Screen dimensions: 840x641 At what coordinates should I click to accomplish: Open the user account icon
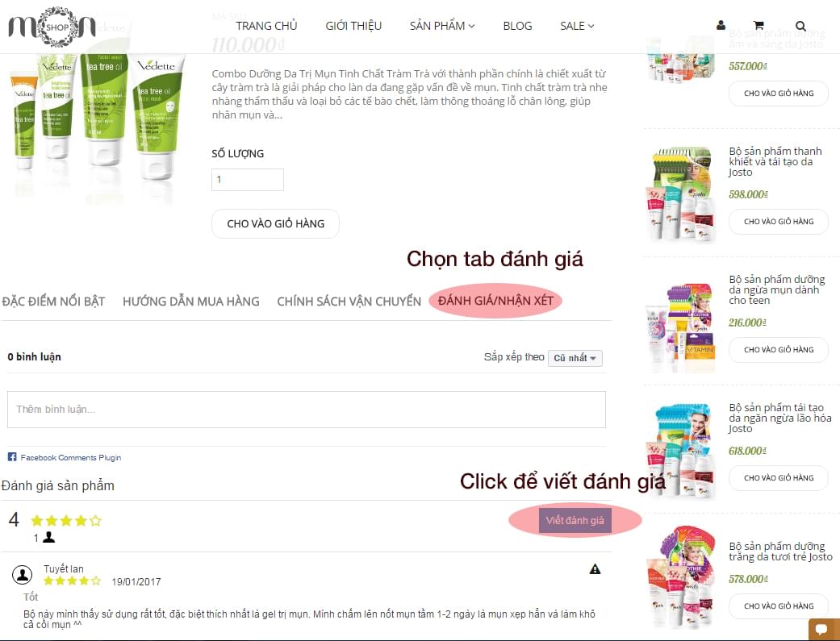coord(721,25)
